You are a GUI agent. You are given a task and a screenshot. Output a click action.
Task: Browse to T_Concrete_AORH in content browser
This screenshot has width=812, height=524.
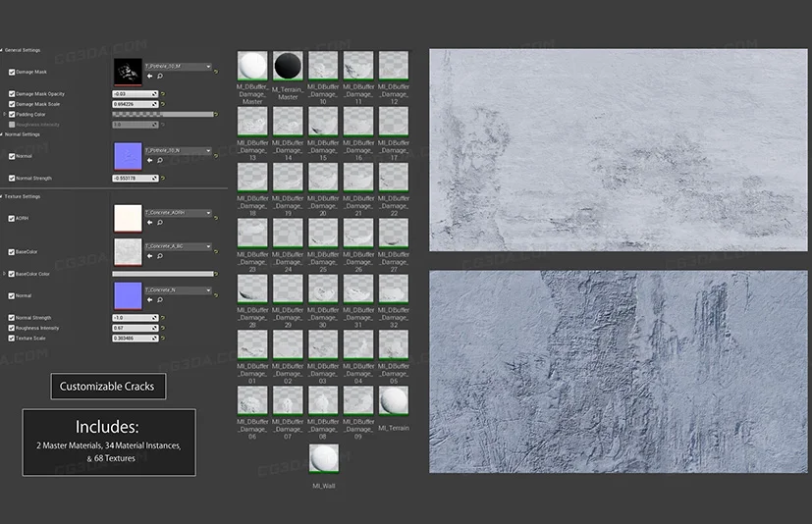point(160,223)
